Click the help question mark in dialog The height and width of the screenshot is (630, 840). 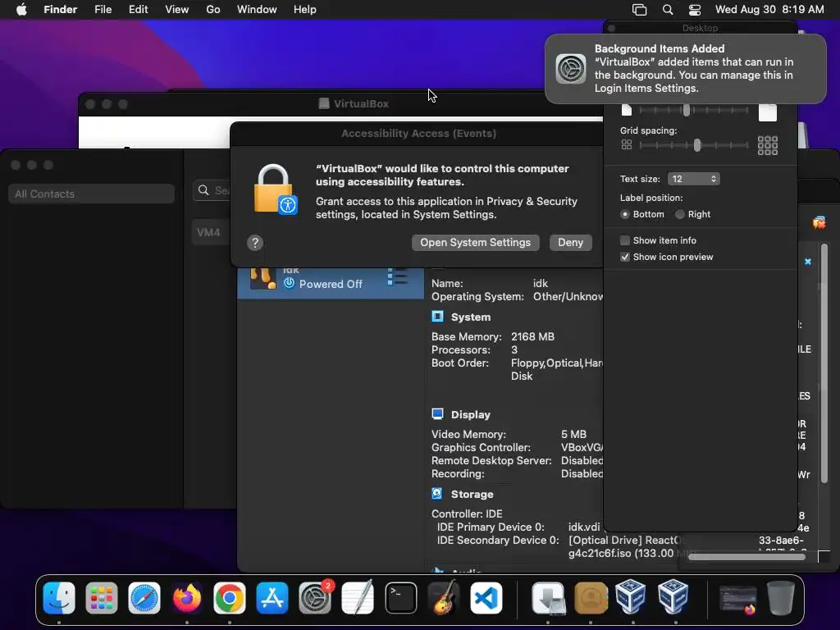pos(255,243)
